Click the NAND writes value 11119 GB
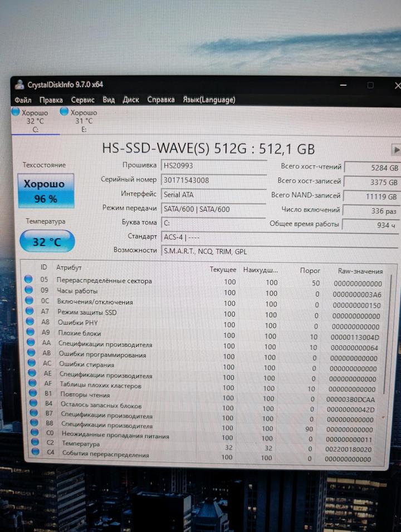This screenshot has width=401, height=532. click(x=371, y=196)
